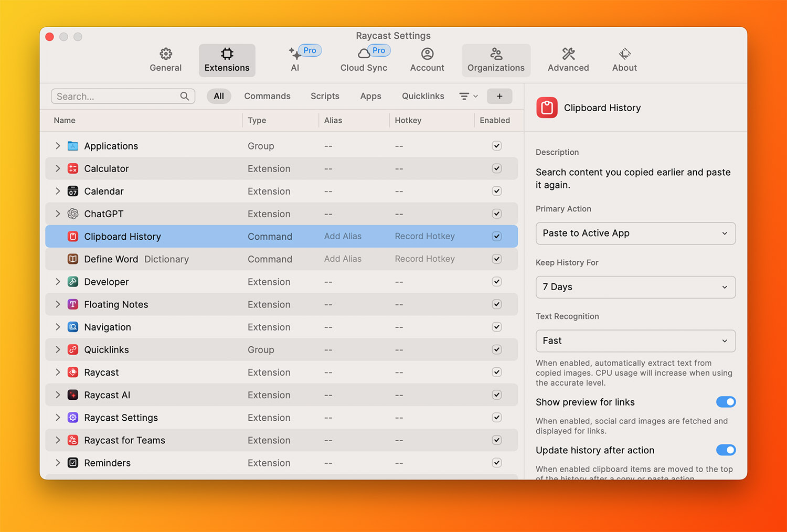The image size is (787, 532).
Task: Click the ChatGPT extension icon
Action: coord(73,214)
